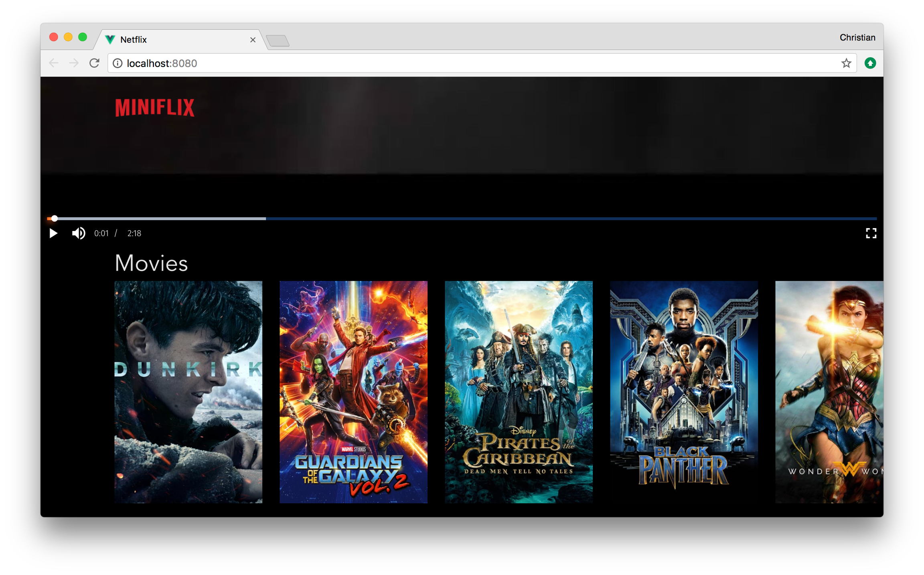Open the Dunkirk movie poster
This screenshot has width=924, height=575.
pyautogui.click(x=188, y=392)
